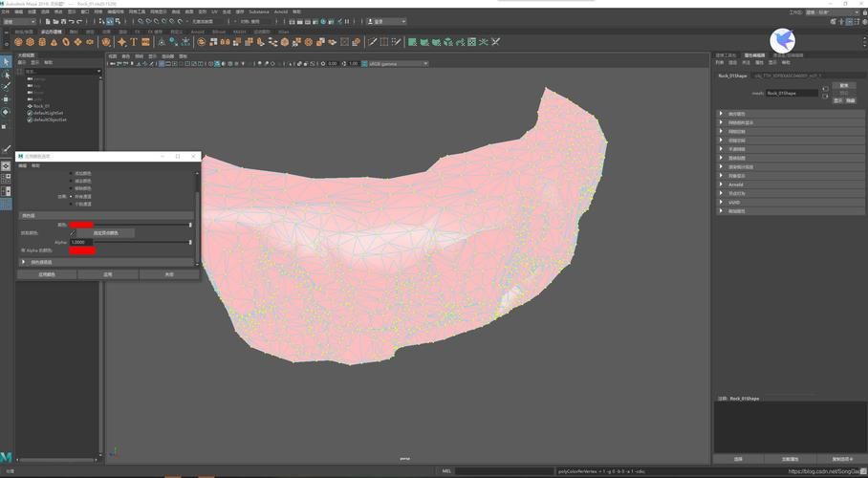This screenshot has height=478, width=868.
Task: Switch to the MASH shelf tab
Action: (239, 32)
